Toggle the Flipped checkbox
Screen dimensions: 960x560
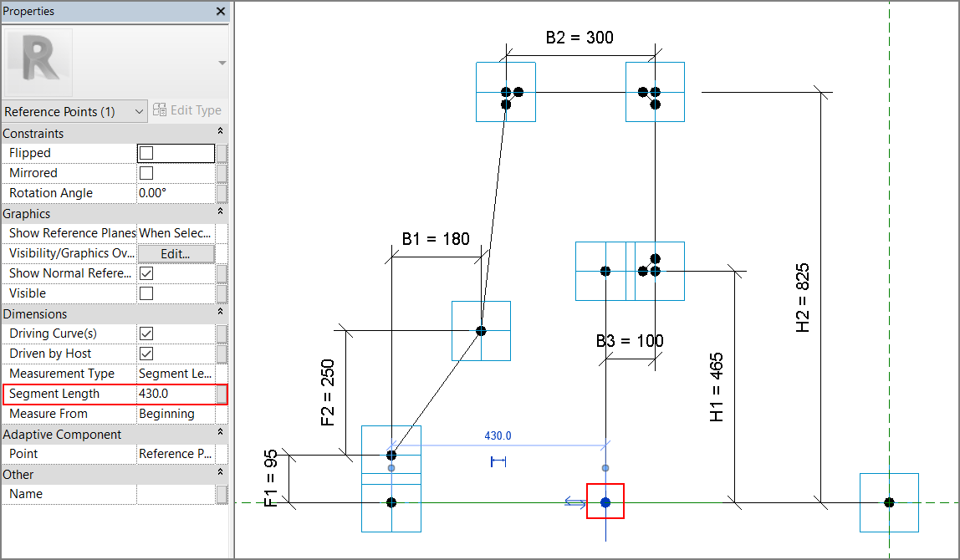146,153
